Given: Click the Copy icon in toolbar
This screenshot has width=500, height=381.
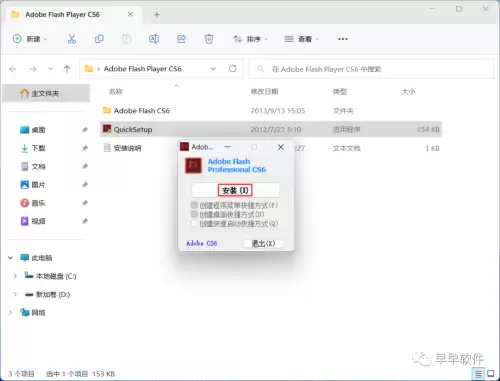Looking at the screenshot, I should tap(99, 39).
